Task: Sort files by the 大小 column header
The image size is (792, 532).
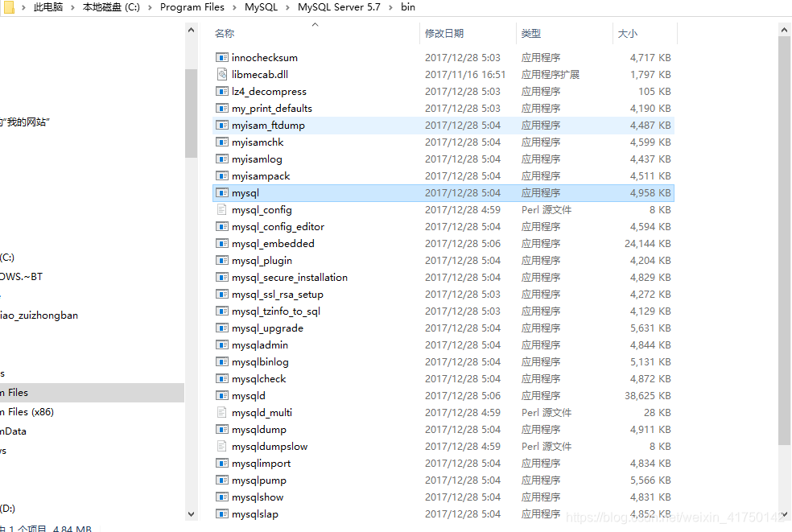Action: 629,33
